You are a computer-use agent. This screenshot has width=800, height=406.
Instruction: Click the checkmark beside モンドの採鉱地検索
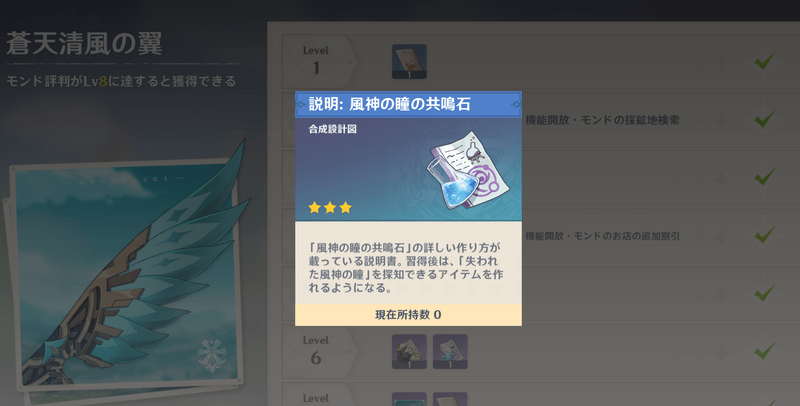coord(764,118)
